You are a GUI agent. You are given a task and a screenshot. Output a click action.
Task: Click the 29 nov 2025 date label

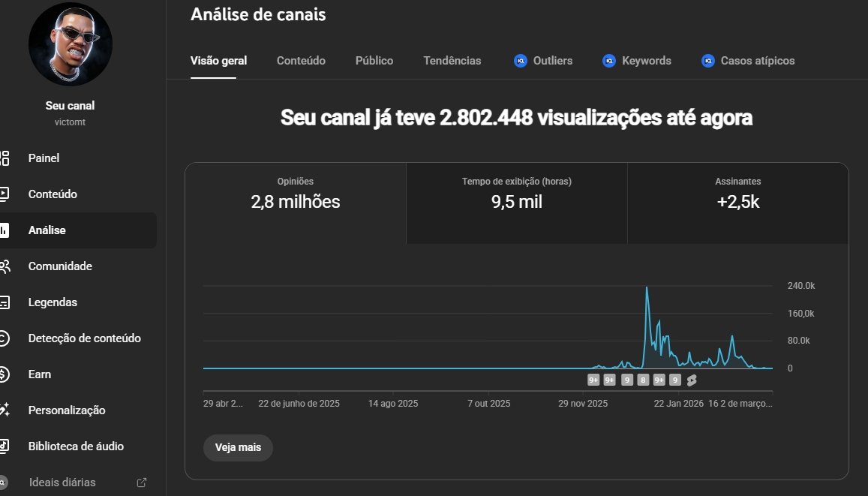pyautogui.click(x=583, y=404)
